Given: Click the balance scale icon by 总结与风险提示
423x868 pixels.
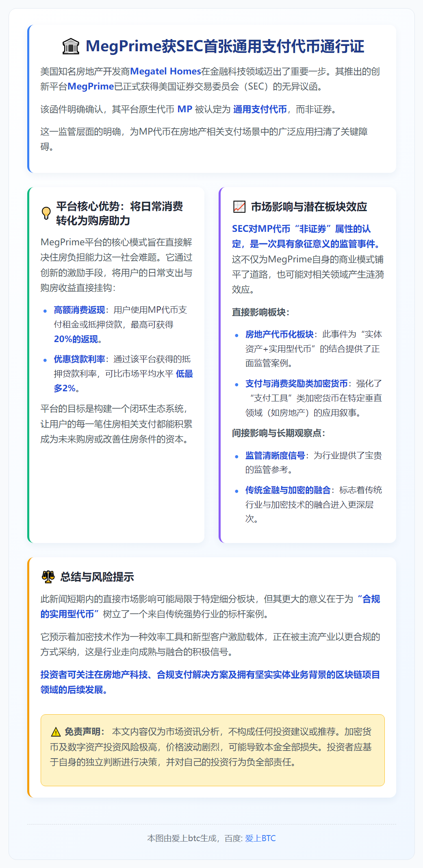Looking at the screenshot, I should click(48, 577).
